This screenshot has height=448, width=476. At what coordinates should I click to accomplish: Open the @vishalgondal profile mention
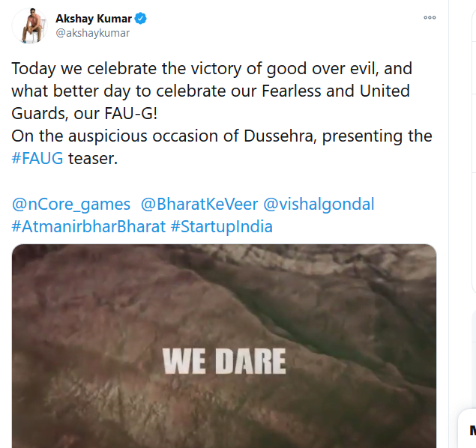pos(319,204)
